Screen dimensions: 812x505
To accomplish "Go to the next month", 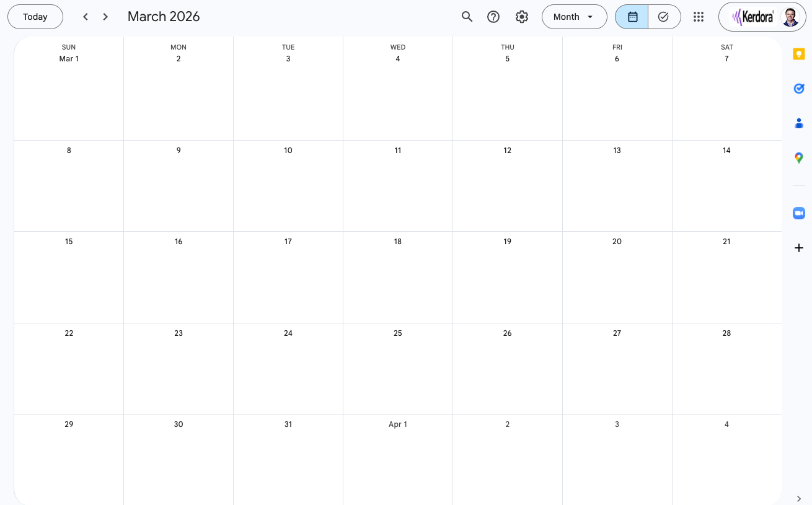I will point(105,17).
